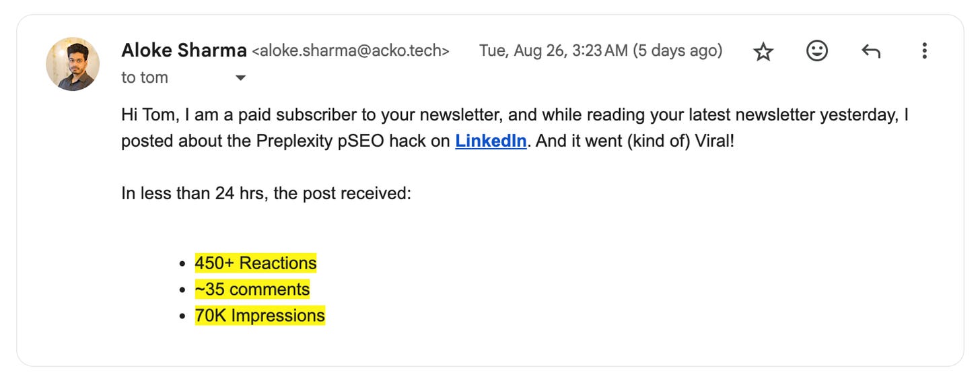Expand recipient details arrow beside 'to tom'
Image resolution: width=980 pixels, height=383 pixels.
240,78
